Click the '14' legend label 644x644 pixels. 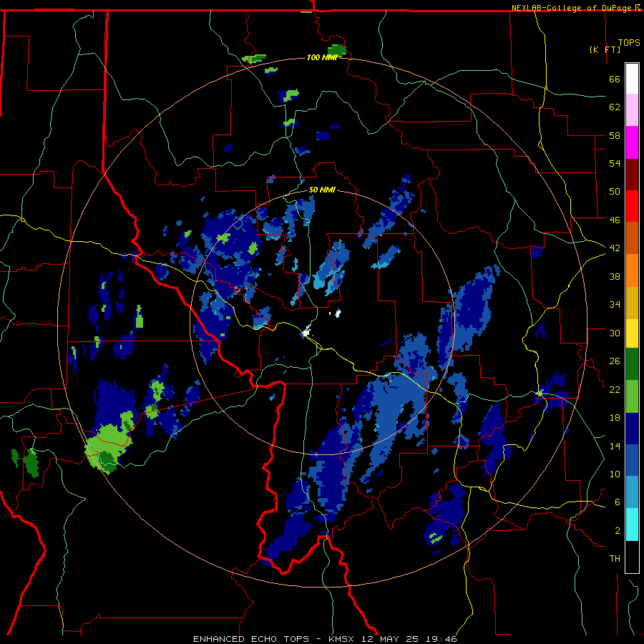coord(615,446)
